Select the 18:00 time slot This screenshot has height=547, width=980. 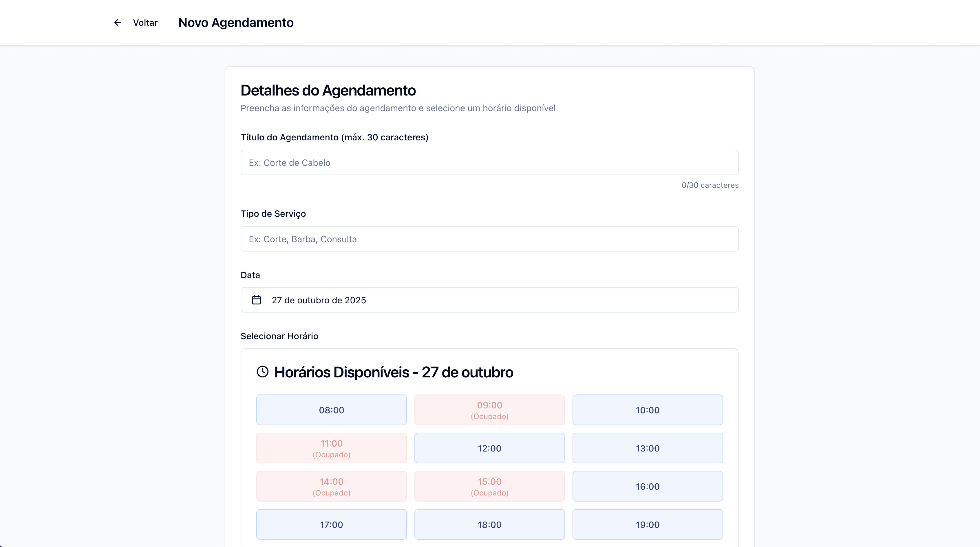[x=489, y=525]
